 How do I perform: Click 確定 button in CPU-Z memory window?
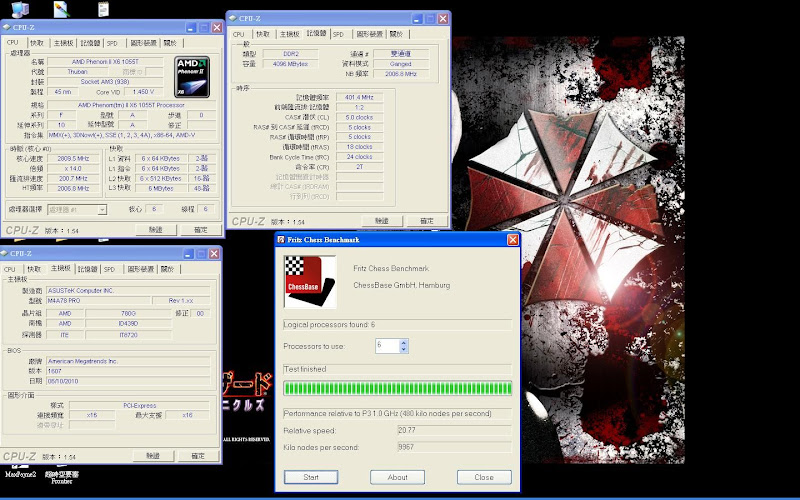tap(427, 221)
